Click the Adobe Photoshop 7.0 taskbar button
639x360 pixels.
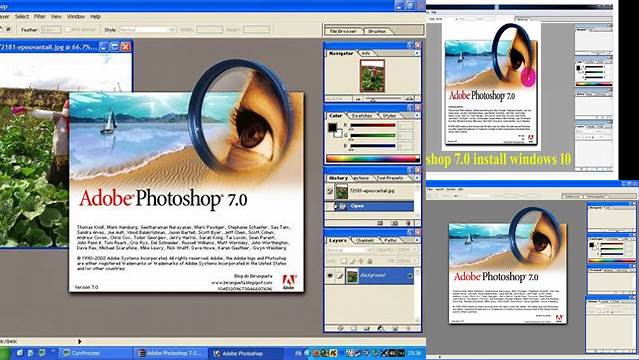click(170, 353)
